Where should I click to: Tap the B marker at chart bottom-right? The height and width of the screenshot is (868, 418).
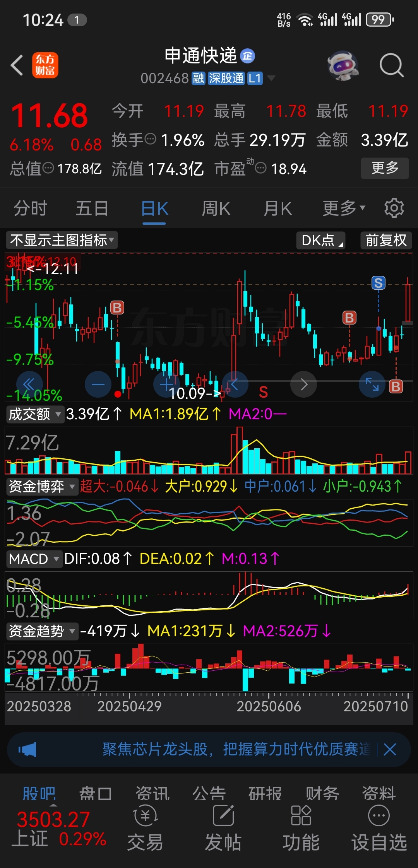coord(396,386)
